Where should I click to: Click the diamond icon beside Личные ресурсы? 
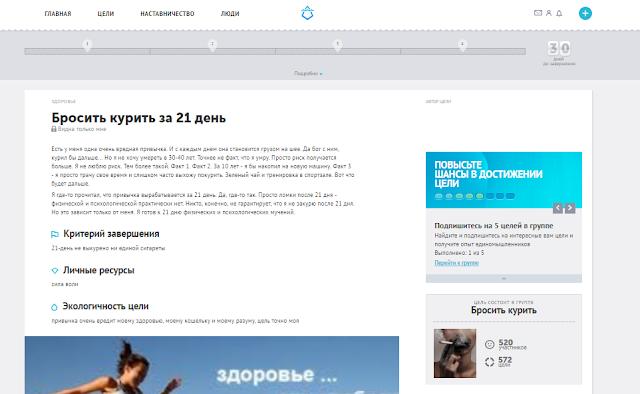pyautogui.click(x=55, y=271)
